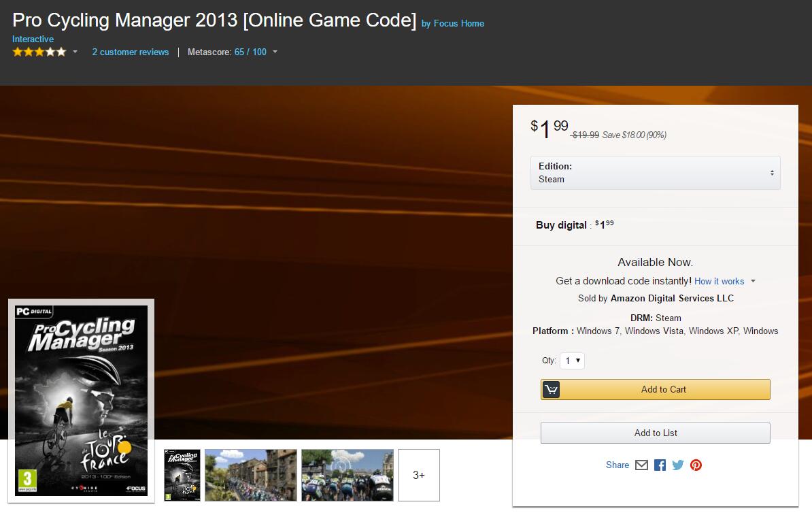Click the Pro Cycling Manager 2013 title
This screenshot has height=513, width=812.
(214, 20)
